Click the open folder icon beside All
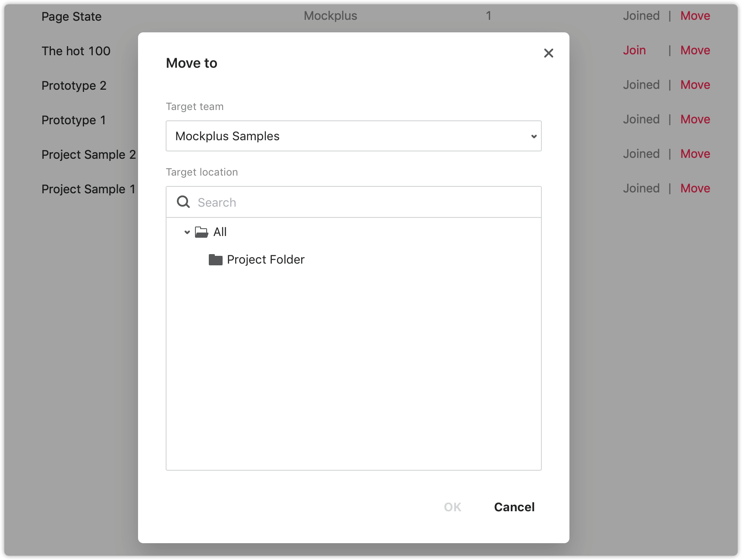Screen dimensions: 742x560 (x=201, y=232)
